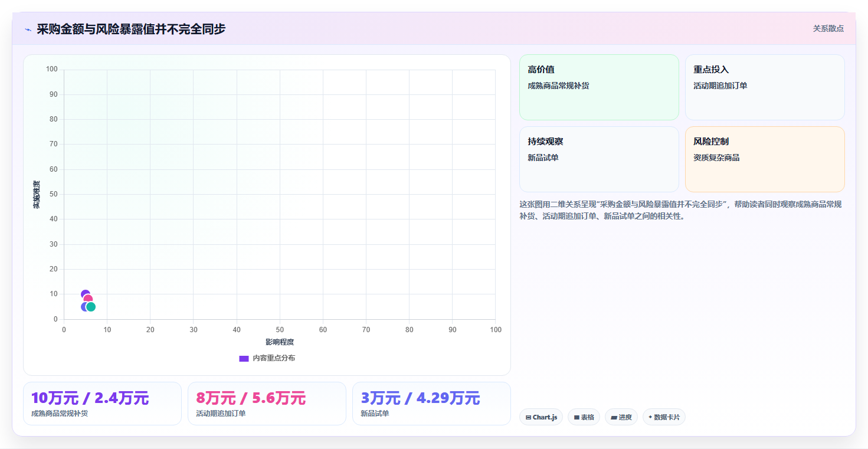
Task: Click the lightning icon beside the title
Action: pyautogui.click(x=28, y=30)
